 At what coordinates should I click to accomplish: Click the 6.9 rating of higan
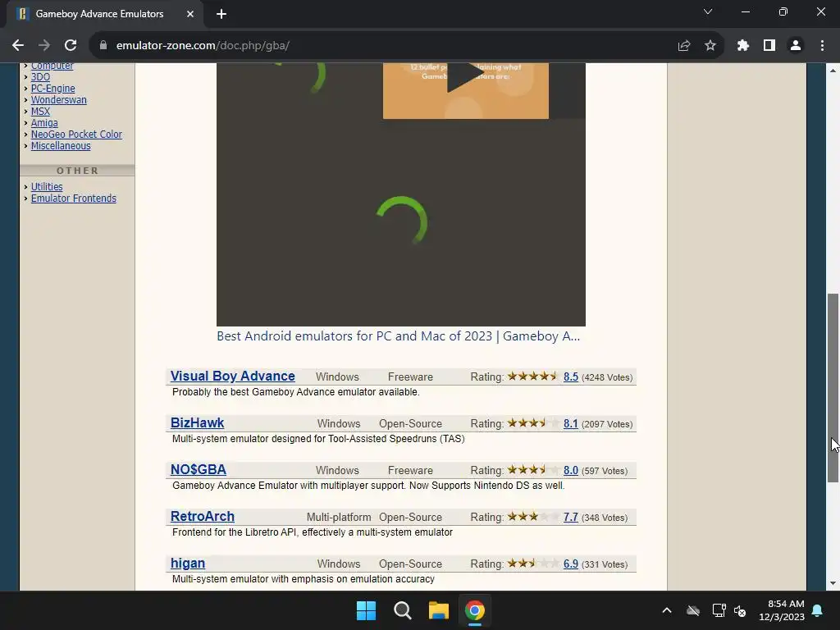point(571,564)
